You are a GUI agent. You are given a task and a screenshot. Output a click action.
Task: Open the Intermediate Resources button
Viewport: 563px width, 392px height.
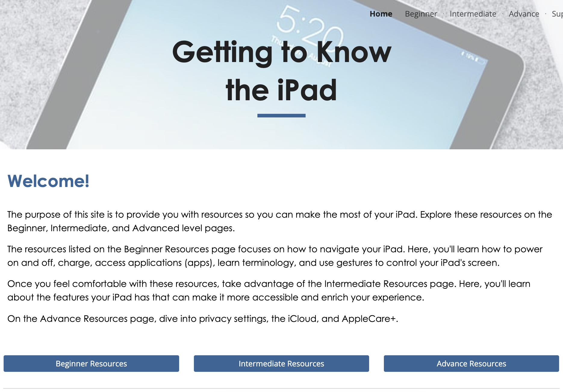pos(281,363)
